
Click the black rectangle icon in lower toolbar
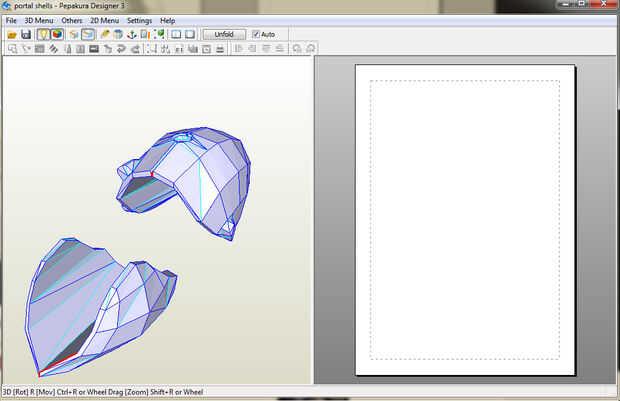[94, 49]
